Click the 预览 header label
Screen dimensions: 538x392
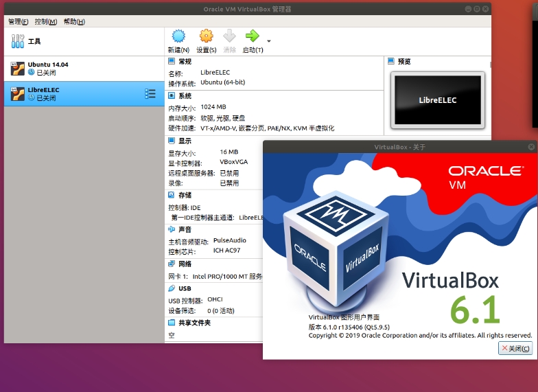point(404,62)
